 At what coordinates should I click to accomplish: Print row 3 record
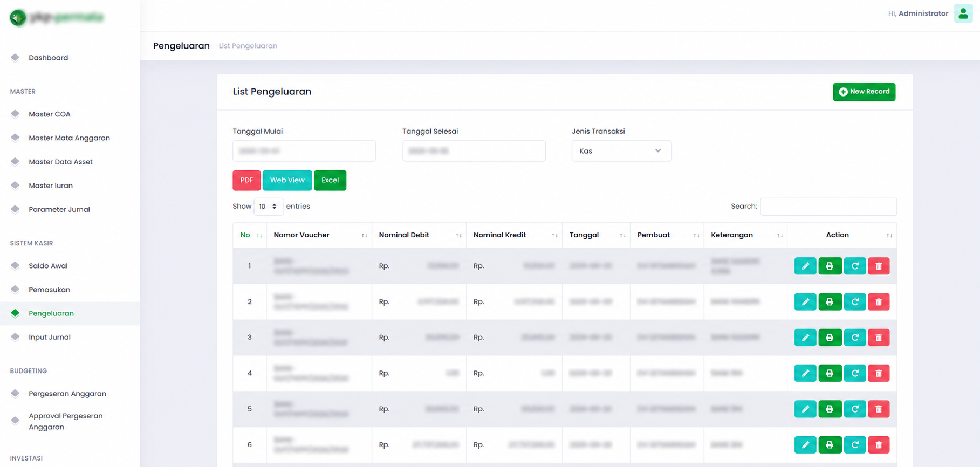point(830,338)
